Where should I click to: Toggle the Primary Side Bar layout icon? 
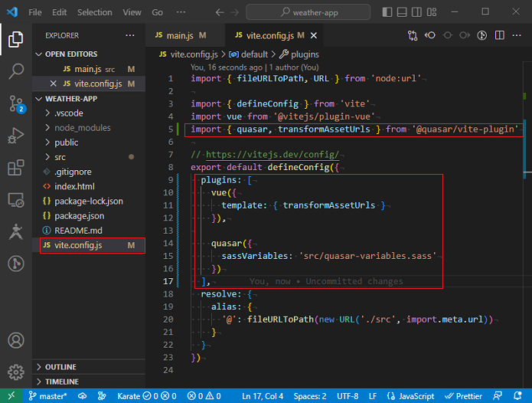coord(387,12)
